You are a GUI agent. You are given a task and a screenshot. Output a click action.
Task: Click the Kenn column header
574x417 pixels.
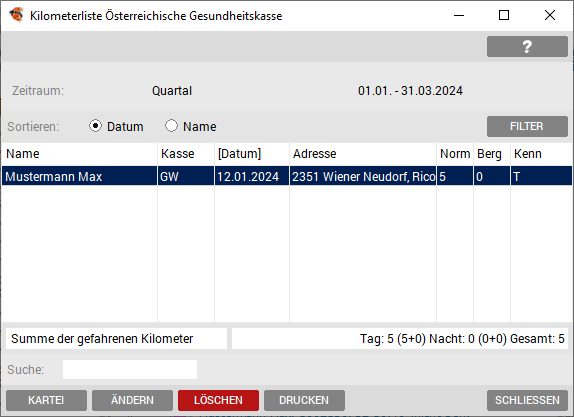click(x=541, y=154)
